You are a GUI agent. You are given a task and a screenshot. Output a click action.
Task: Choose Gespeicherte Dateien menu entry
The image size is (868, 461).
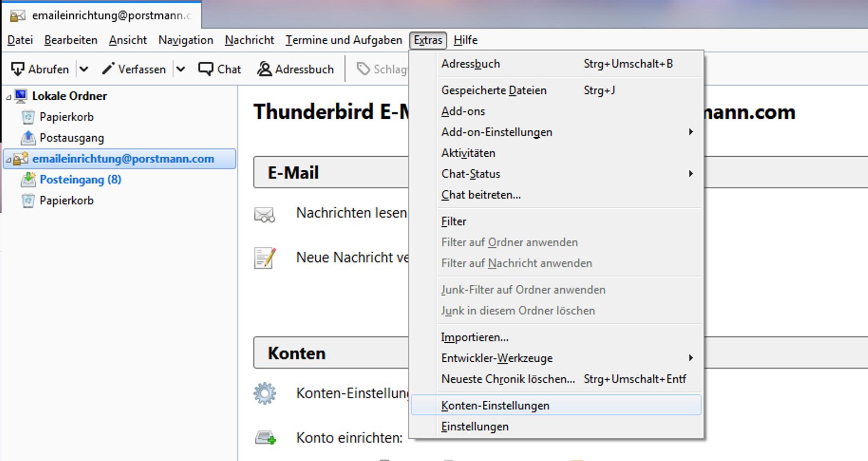[556, 91]
